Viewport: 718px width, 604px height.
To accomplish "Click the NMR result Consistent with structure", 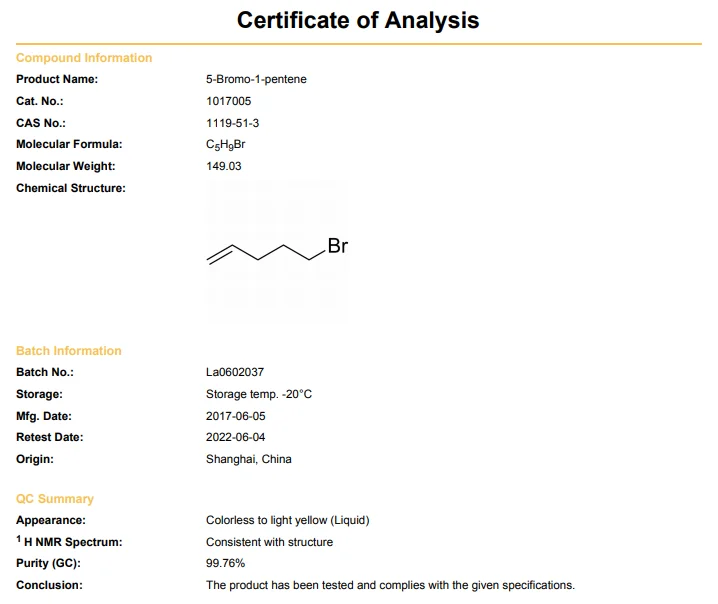I will tap(270, 542).
